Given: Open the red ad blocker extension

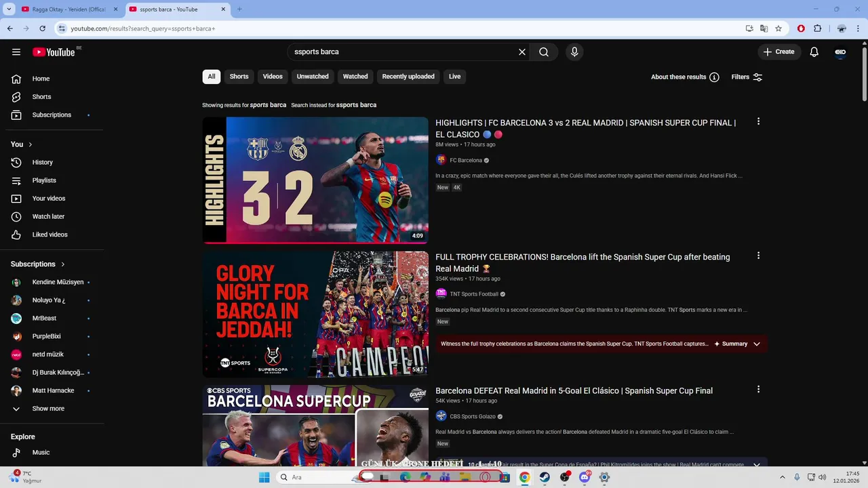Looking at the screenshot, I should [801, 28].
